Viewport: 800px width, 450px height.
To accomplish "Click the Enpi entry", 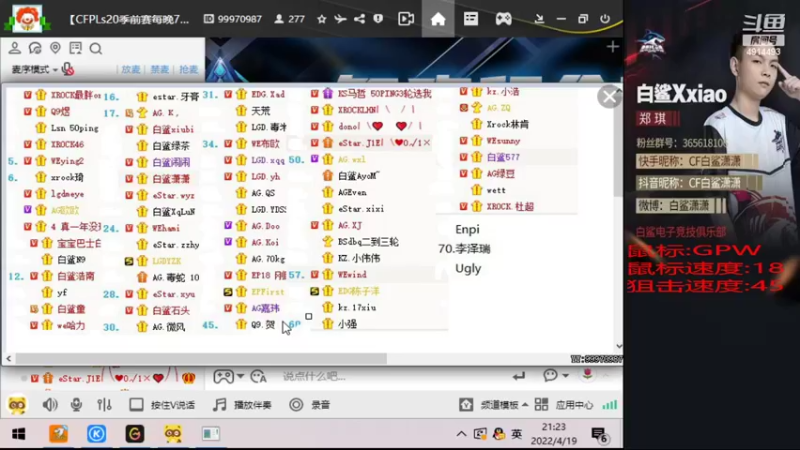I will [x=467, y=230].
